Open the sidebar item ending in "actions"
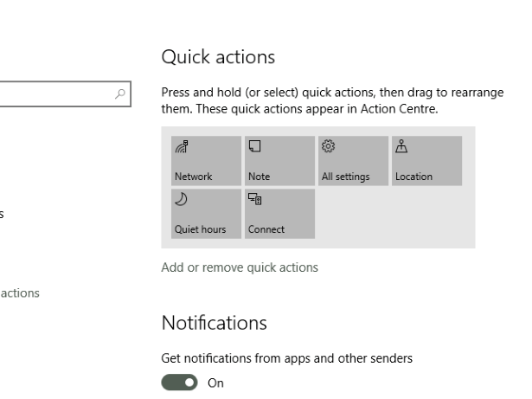This screenshot has height=399, width=532. click(19, 293)
